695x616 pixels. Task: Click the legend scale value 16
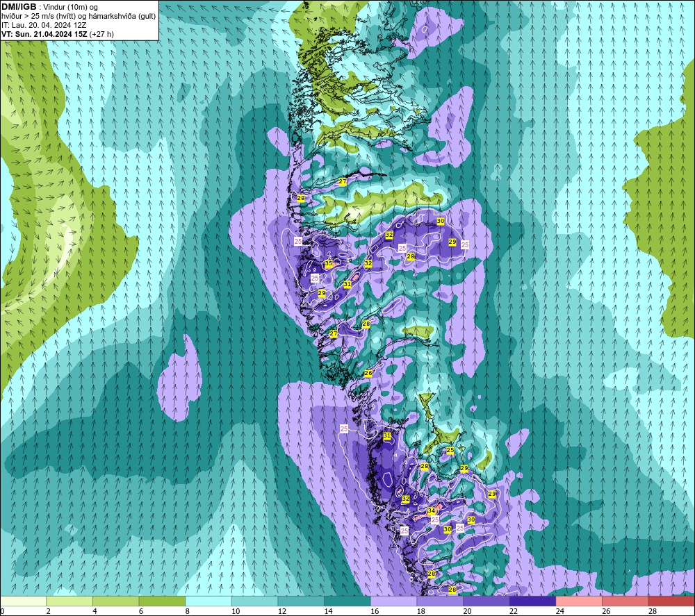coord(375,611)
